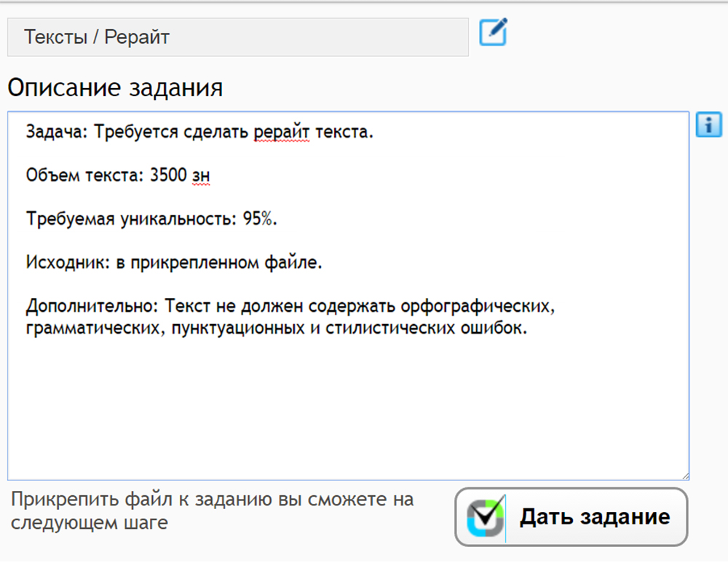Click the Описание задания heading
The height and width of the screenshot is (563, 728).
click(x=115, y=87)
